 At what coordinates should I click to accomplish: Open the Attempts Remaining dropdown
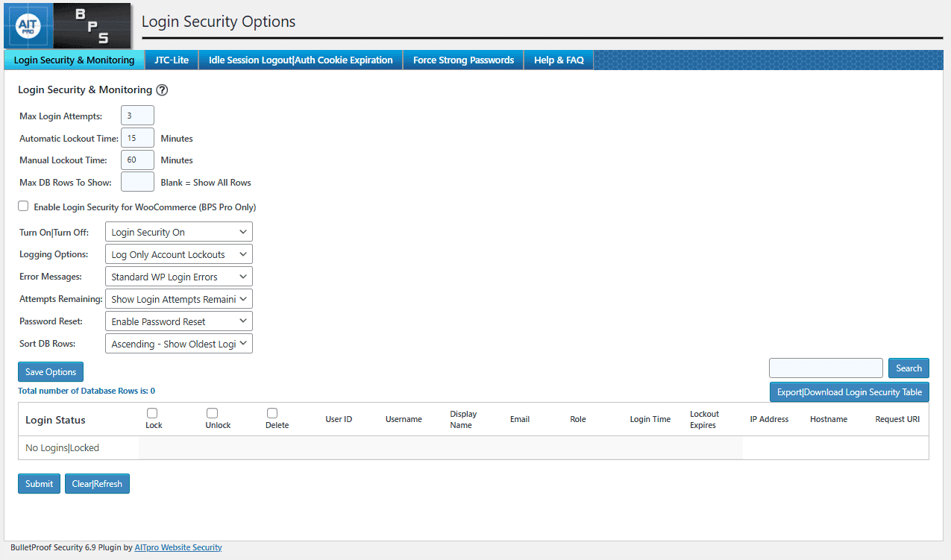179,299
